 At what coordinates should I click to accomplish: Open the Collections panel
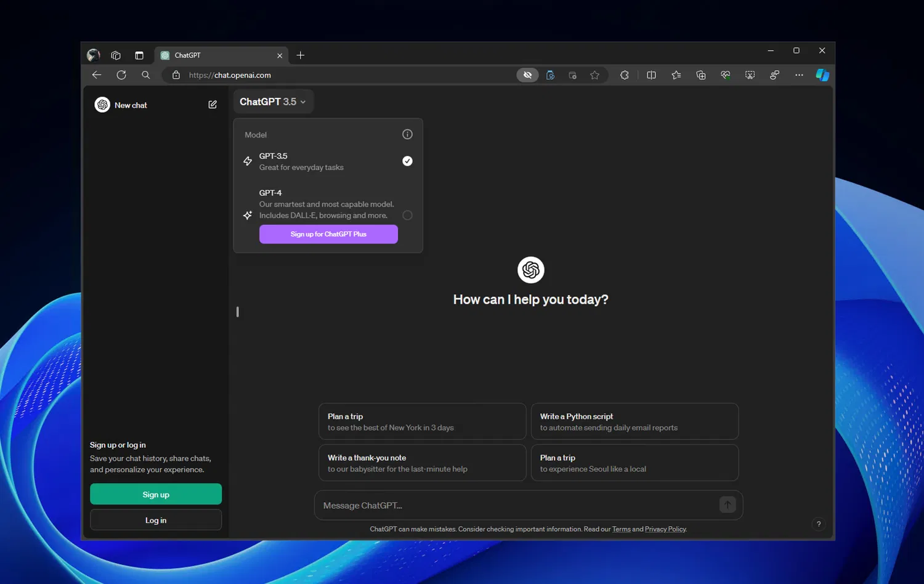701,75
